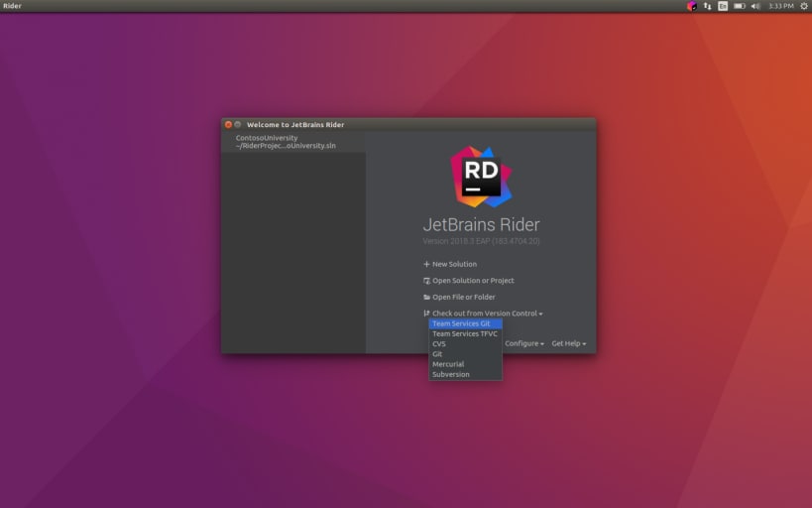This screenshot has width=812, height=508.
Task: Select Mercurial from the checkout list
Action: 466,364
